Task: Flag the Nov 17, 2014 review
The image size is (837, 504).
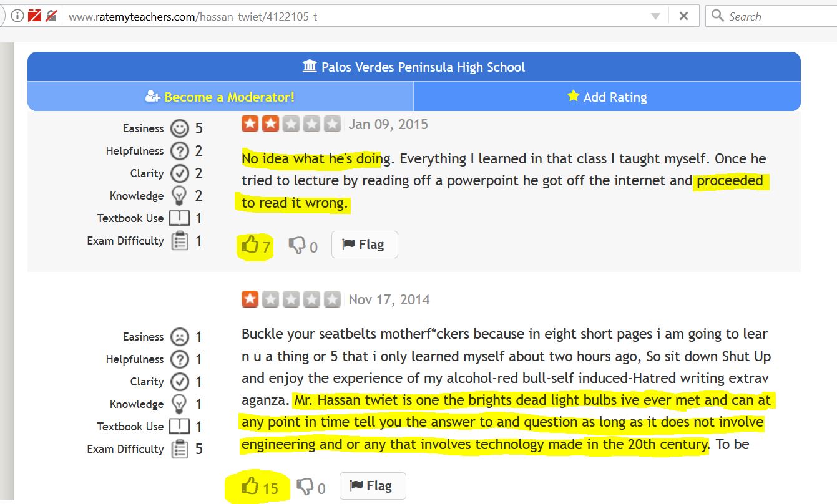Action: pos(373,486)
